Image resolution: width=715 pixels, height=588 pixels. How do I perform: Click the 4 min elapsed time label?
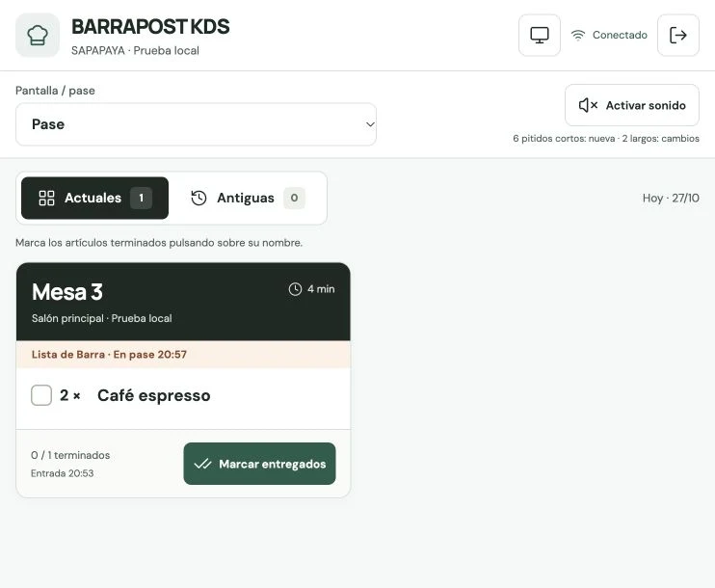tap(321, 289)
